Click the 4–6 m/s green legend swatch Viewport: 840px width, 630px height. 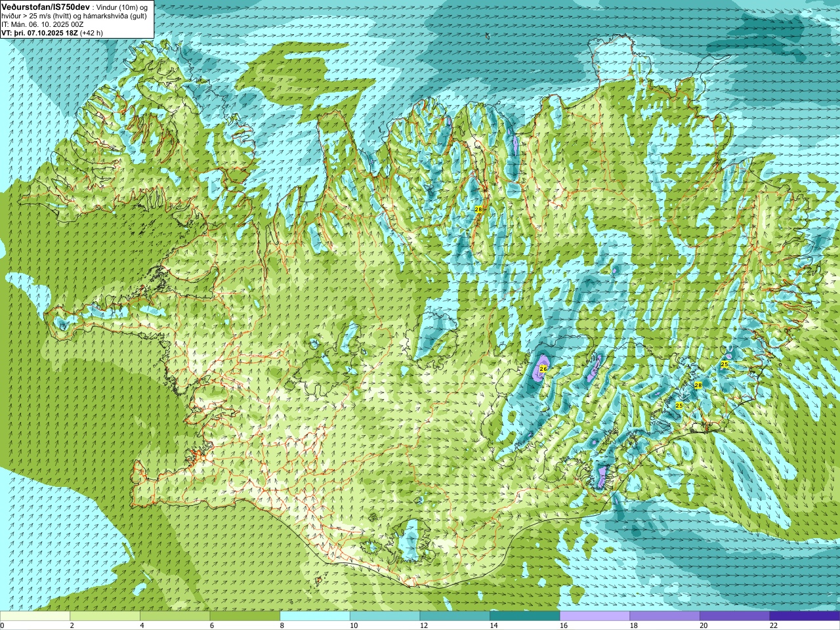coord(175,616)
